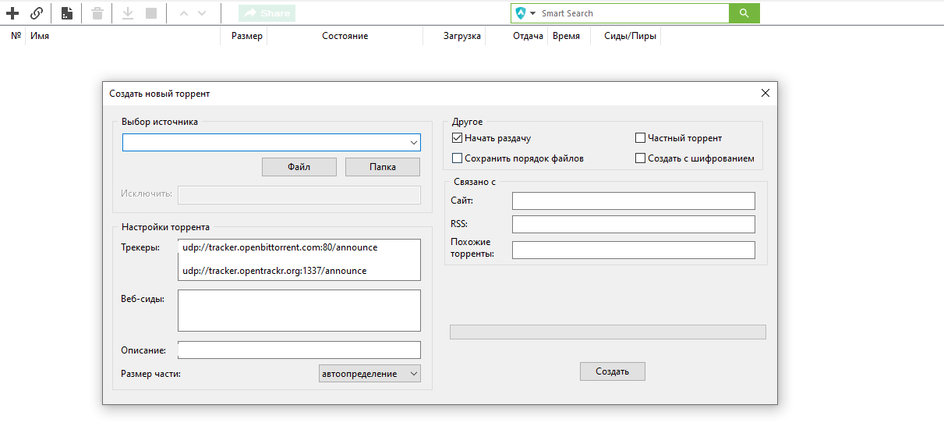This screenshot has width=944, height=444.
Task: Click the Start download arrow icon
Action: 128,13
